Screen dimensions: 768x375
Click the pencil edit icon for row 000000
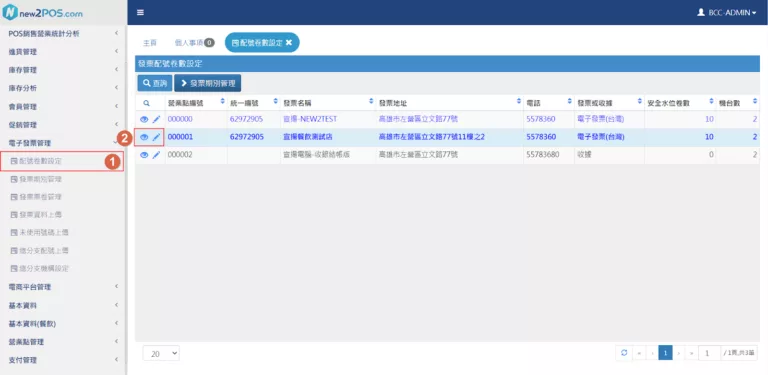(x=156, y=119)
